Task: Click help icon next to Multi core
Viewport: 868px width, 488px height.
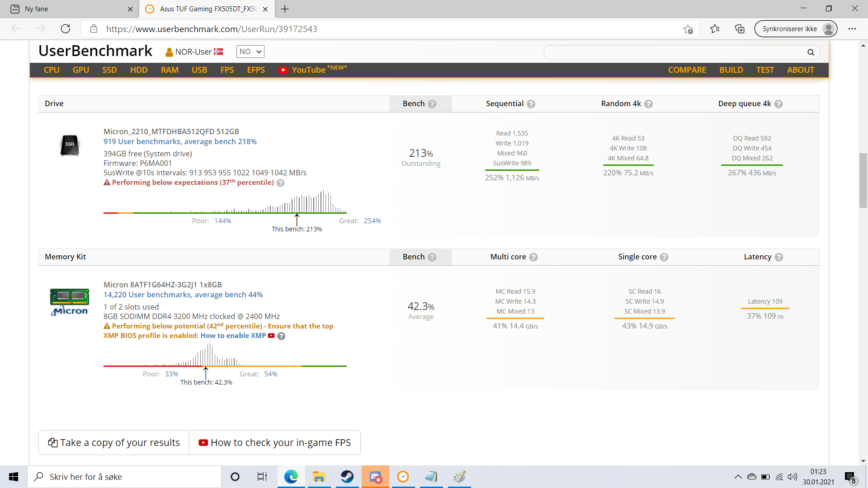Action: coord(533,257)
